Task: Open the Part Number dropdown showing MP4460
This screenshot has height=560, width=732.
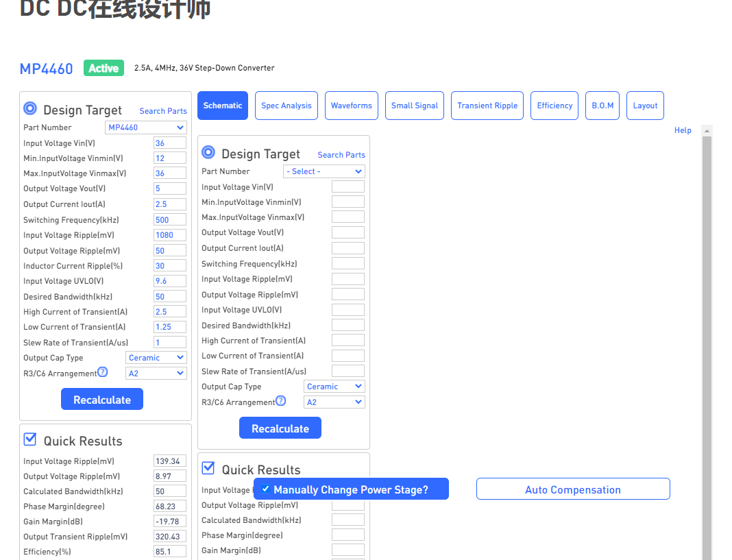Action: click(x=146, y=127)
